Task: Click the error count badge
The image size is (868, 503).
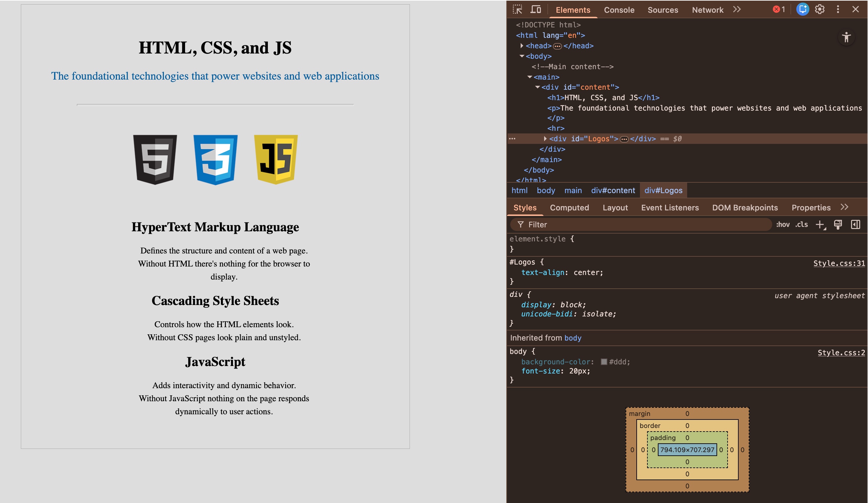Action: (x=779, y=9)
